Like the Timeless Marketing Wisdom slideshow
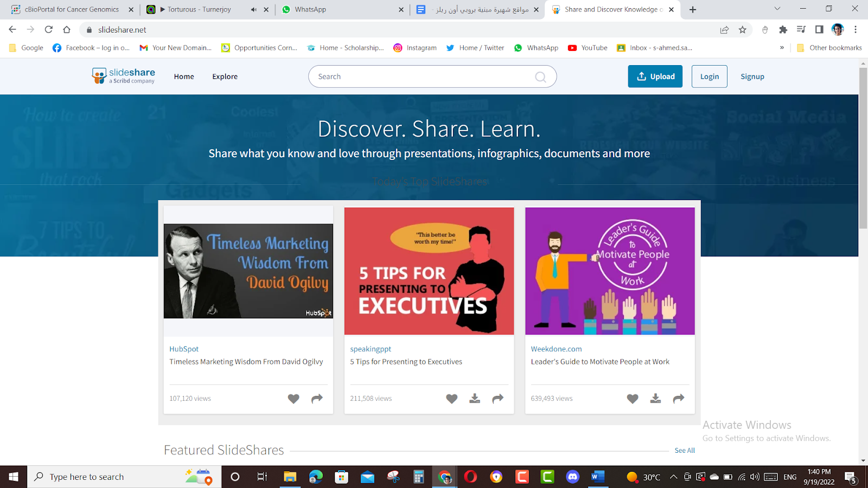The height and width of the screenshot is (488, 868). [293, 399]
